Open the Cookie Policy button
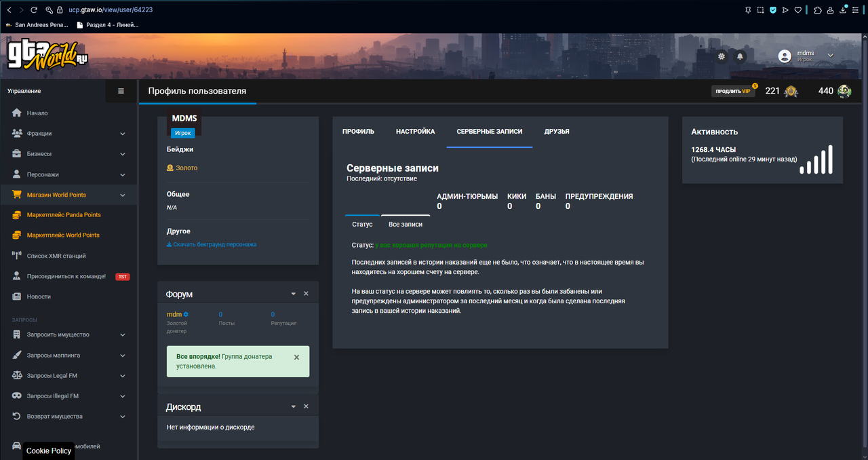 pyautogui.click(x=48, y=451)
